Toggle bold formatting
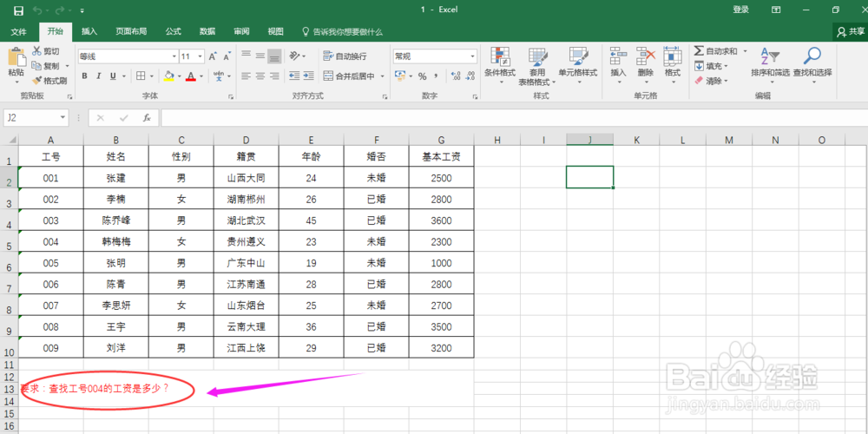868x434 pixels. (85, 76)
